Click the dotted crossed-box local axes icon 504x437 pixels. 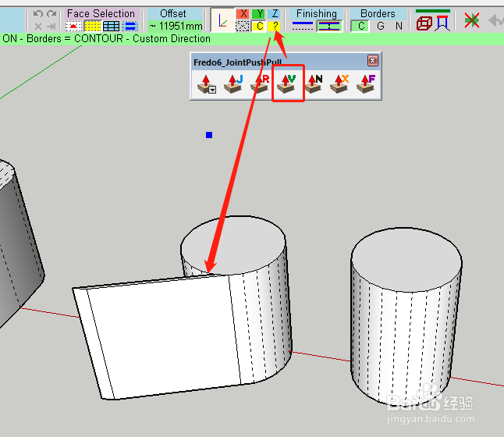point(243,26)
